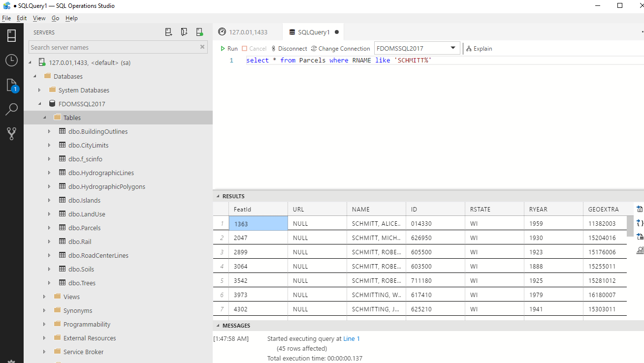Click row number 5 in results

click(x=221, y=280)
